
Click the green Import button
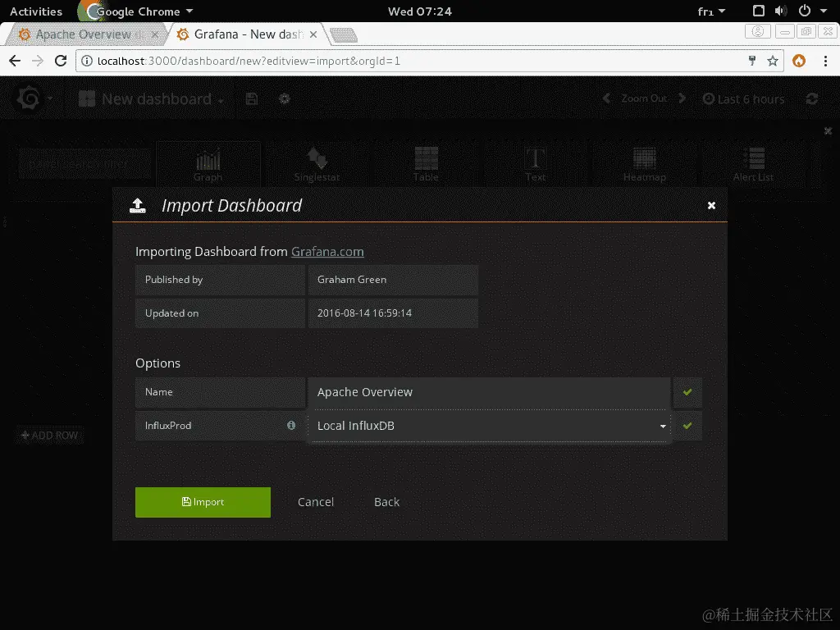(x=203, y=502)
